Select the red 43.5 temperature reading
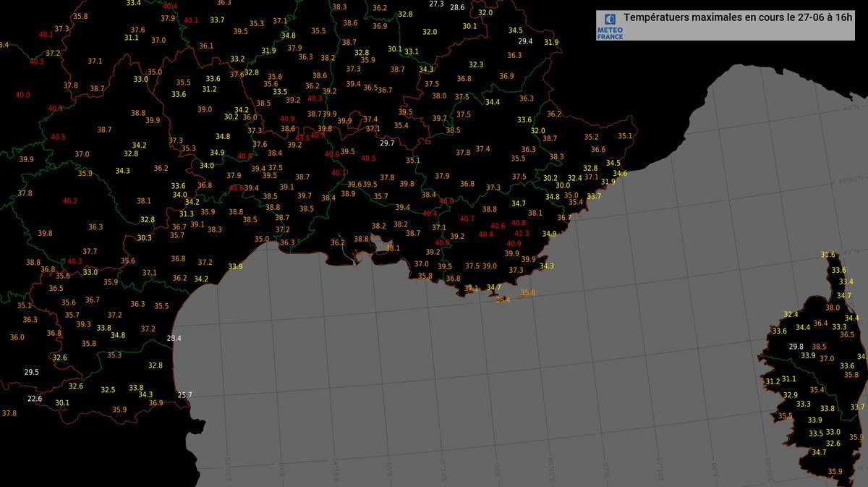The image size is (868, 487). point(302,137)
